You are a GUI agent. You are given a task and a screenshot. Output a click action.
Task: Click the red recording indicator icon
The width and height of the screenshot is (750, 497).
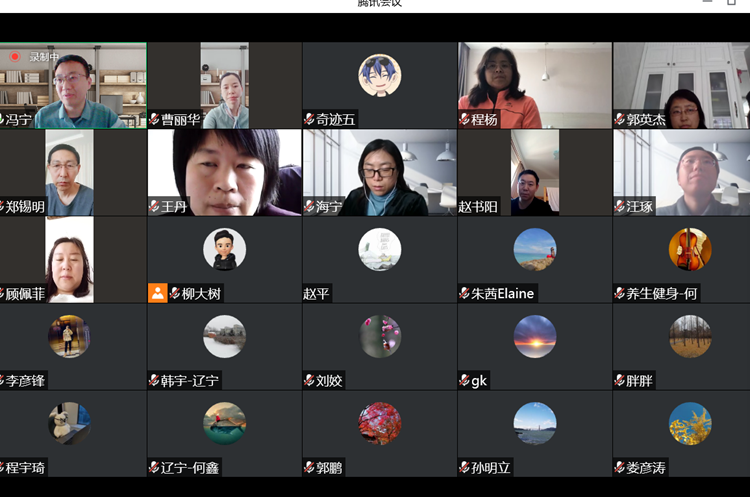click(x=15, y=56)
